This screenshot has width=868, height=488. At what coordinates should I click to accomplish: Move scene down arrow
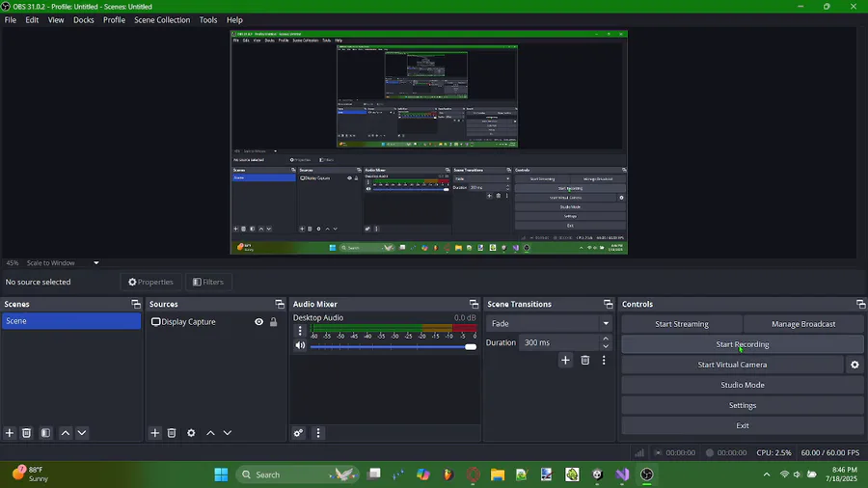(82, 433)
